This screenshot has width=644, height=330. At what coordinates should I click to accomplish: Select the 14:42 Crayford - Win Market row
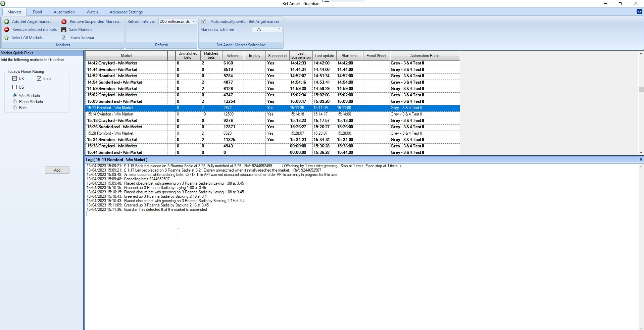[273, 63]
